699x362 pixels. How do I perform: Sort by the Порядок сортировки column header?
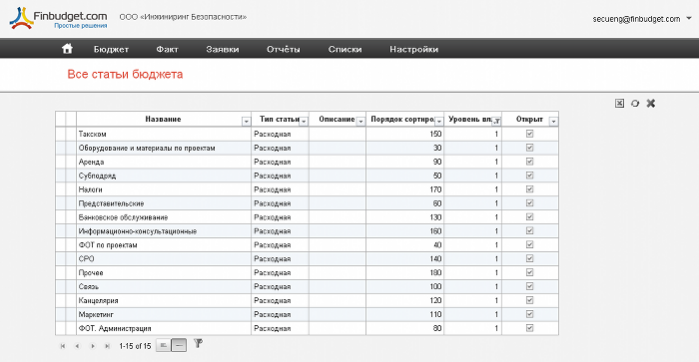403,119
